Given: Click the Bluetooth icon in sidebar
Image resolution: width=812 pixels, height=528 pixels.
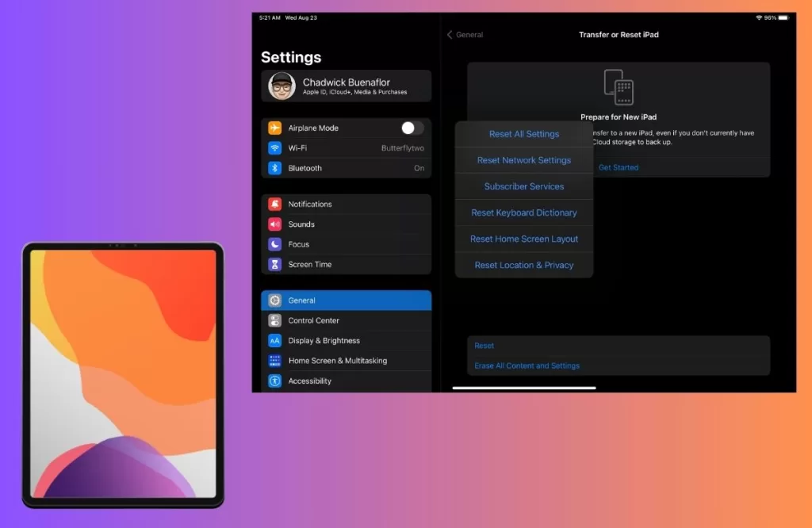Looking at the screenshot, I should coord(275,168).
